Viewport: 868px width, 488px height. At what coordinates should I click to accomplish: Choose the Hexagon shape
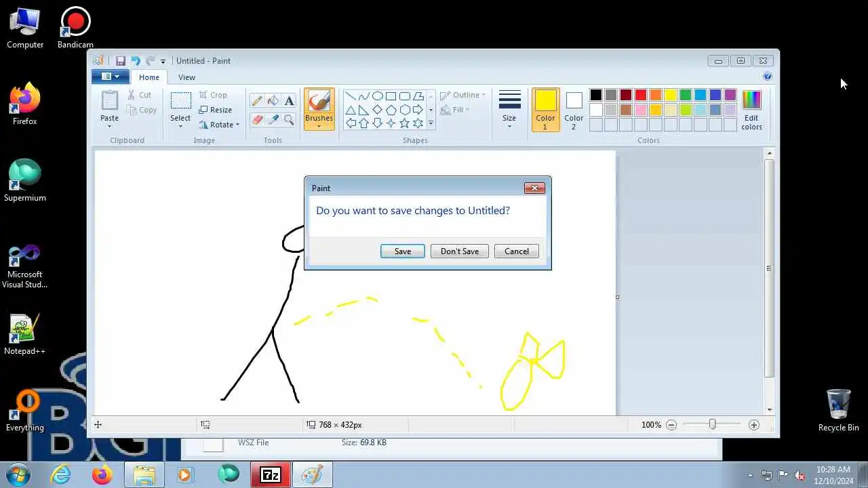point(405,110)
